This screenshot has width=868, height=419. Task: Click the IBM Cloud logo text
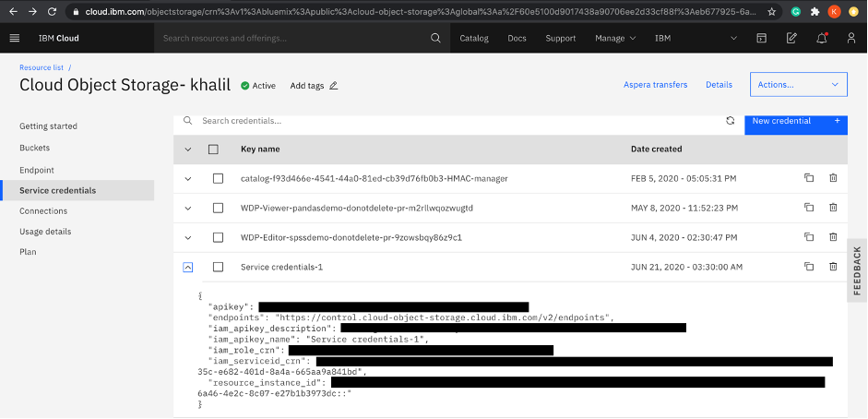point(59,38)
